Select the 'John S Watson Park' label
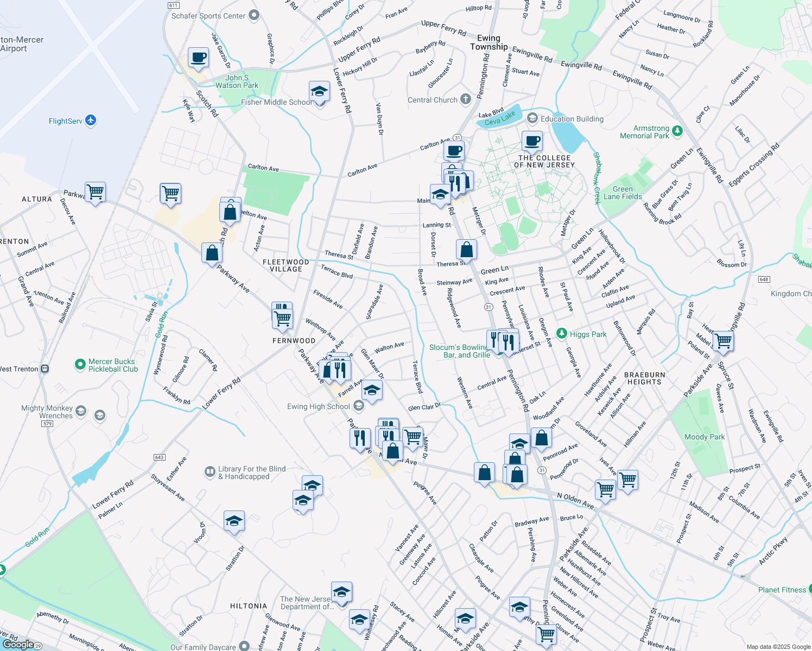 [237, 81]
